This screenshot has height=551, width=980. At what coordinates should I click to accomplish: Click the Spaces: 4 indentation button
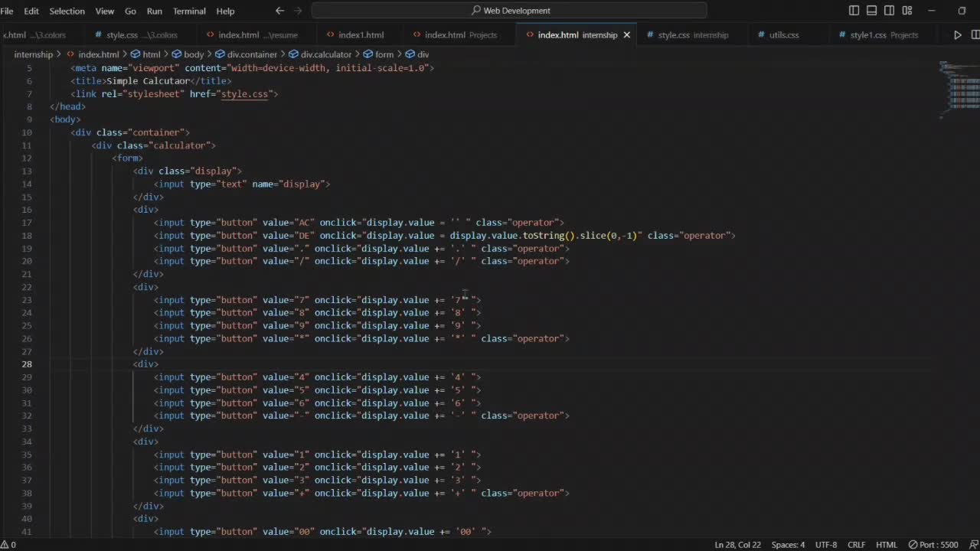[x=788, y=545]
